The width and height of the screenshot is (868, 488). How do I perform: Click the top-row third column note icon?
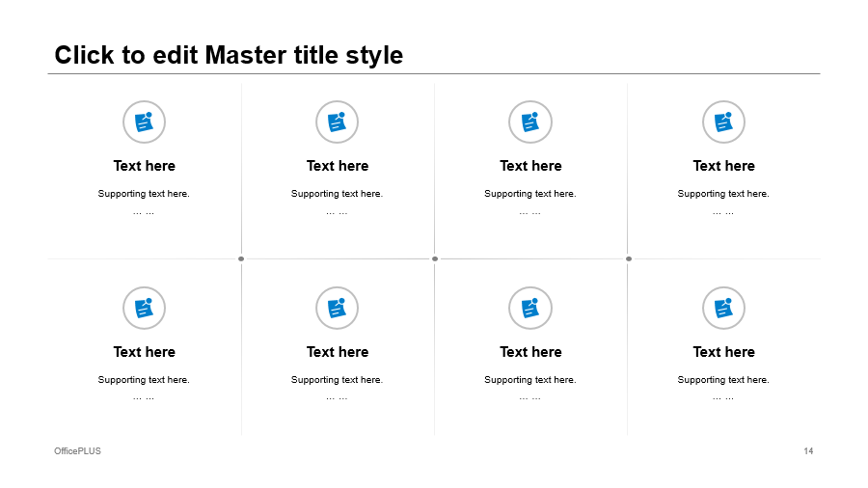(x=530, y=122)
